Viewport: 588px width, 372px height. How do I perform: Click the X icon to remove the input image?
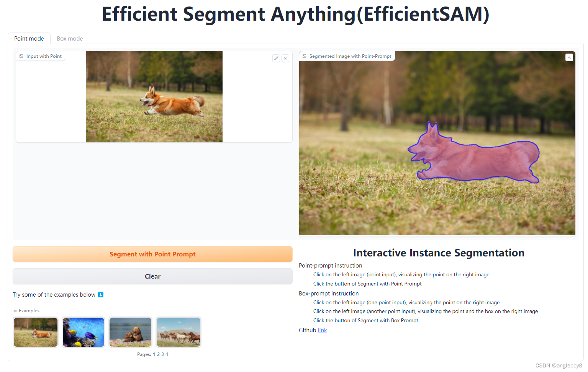(x=285, y=58)
